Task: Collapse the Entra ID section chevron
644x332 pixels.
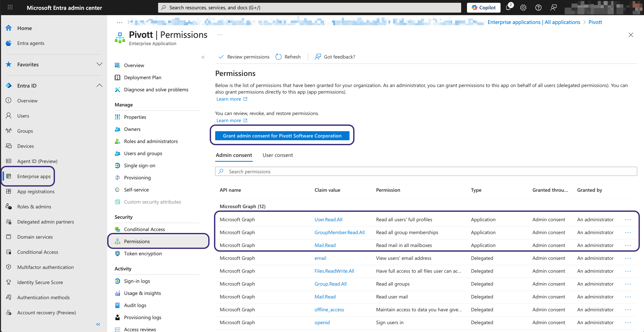Action: 99,86
